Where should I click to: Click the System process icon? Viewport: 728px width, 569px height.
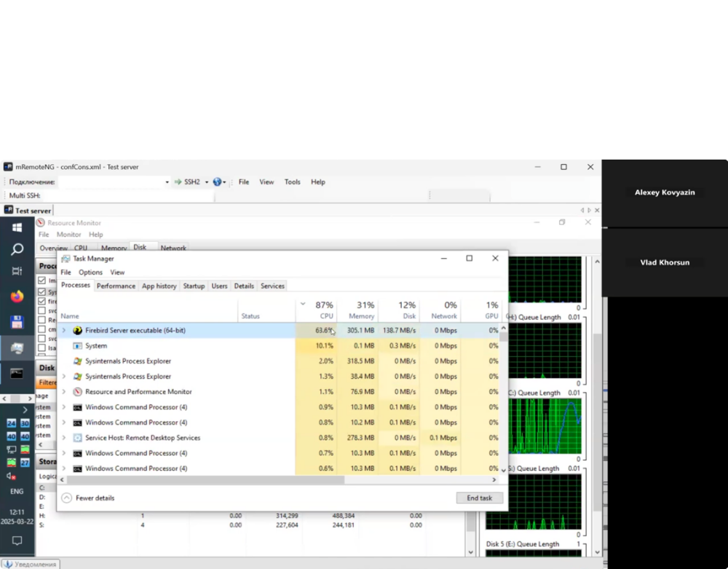(x=78, y=345)
